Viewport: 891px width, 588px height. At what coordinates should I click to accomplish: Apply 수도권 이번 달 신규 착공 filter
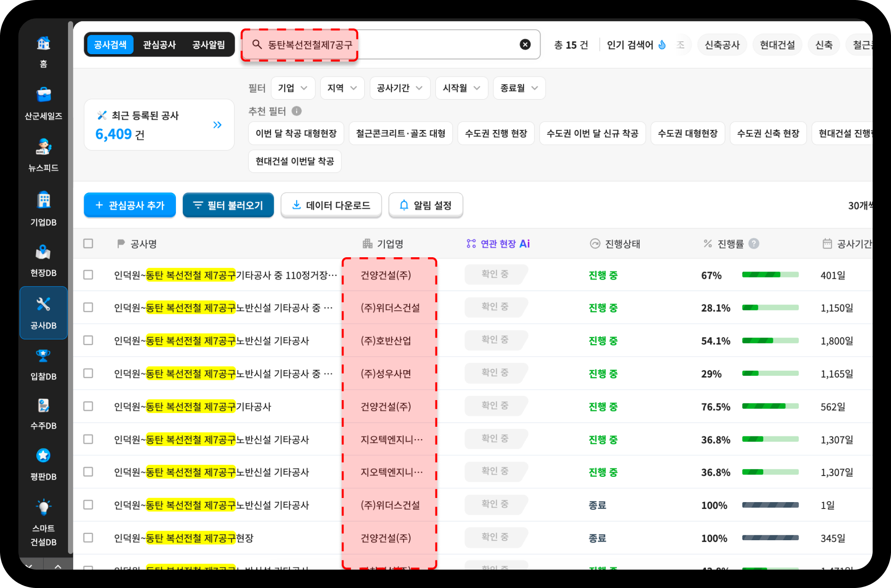click(x=592, y=133)
